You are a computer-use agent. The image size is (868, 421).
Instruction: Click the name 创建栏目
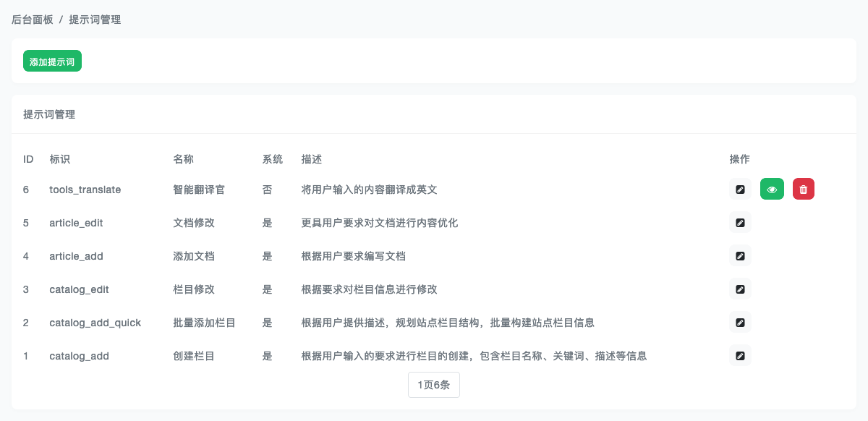coord(194,356)
